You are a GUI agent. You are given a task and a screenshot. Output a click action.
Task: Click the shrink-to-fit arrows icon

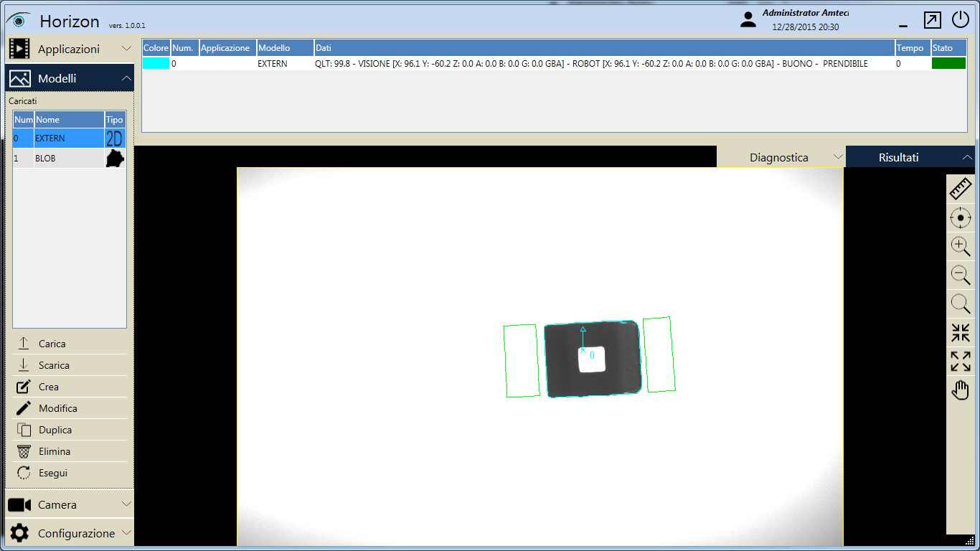(961, 332)
